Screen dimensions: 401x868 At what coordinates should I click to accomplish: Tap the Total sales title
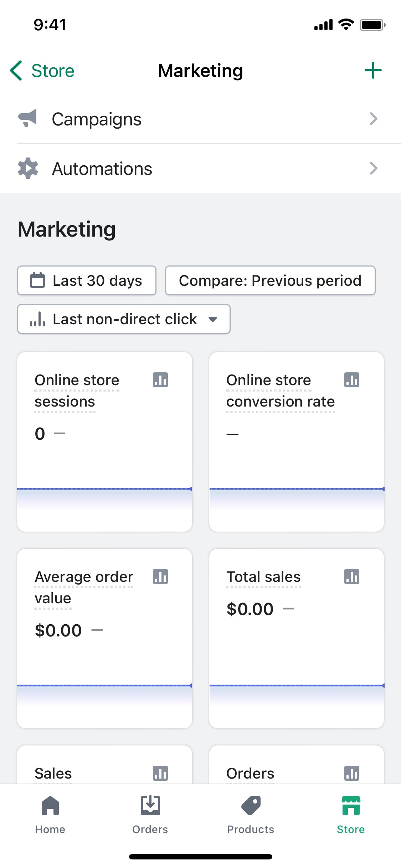263,577
